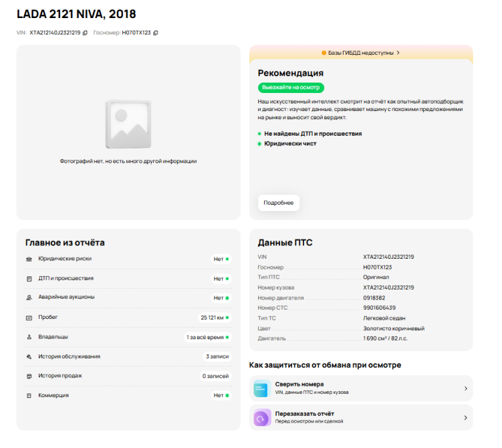Viewport: 502px width, 448px height.
Task: Click the История обслуживания wrench icon
Action: (29, 357)
